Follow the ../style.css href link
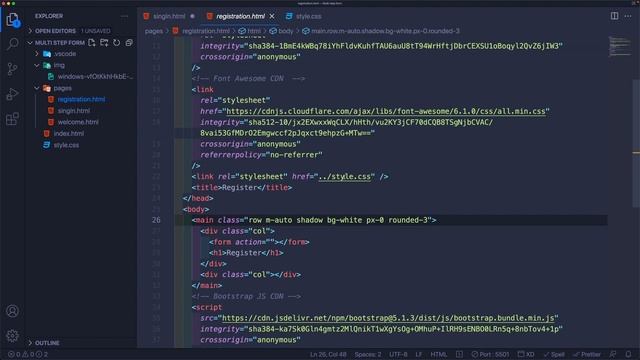Image resolution: width=640 pixels, height=360 pixels. click(344, 176)
